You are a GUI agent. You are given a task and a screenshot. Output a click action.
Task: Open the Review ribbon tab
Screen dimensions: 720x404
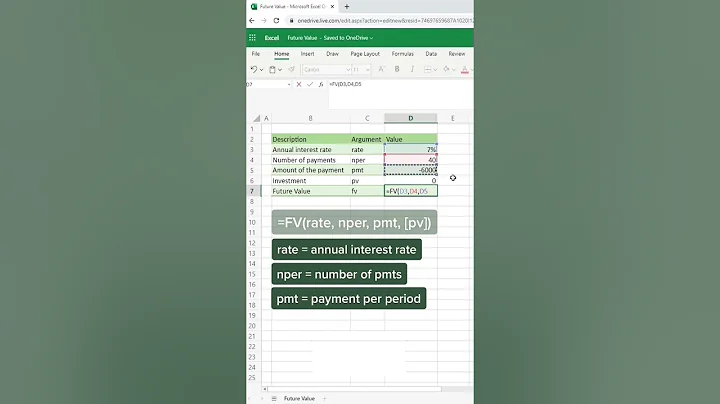pos(457,54)
